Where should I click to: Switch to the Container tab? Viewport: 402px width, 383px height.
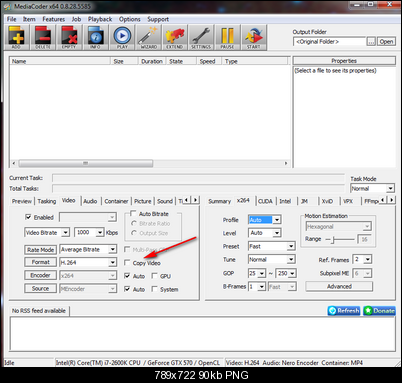pyautogui.click(x=116, y=201)
